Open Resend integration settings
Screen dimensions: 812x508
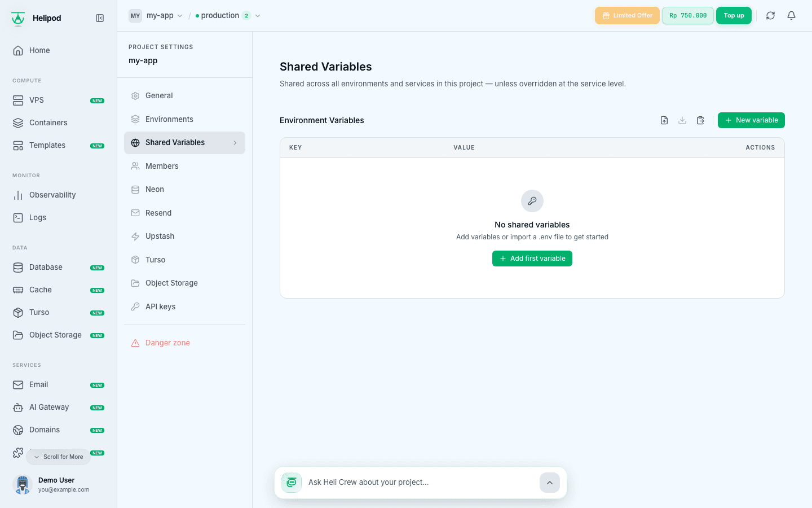pos(184,213)
